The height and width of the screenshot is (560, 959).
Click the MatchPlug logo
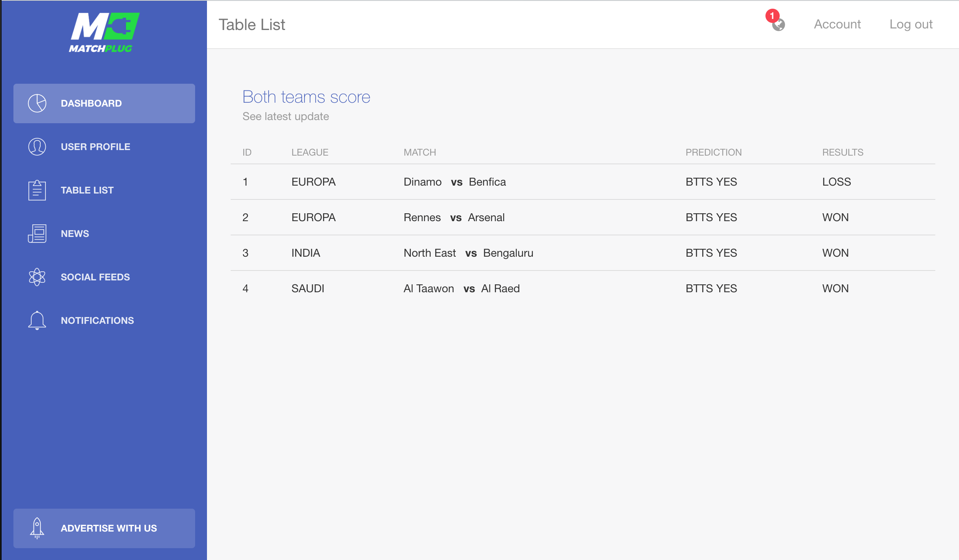coord(104,32)
